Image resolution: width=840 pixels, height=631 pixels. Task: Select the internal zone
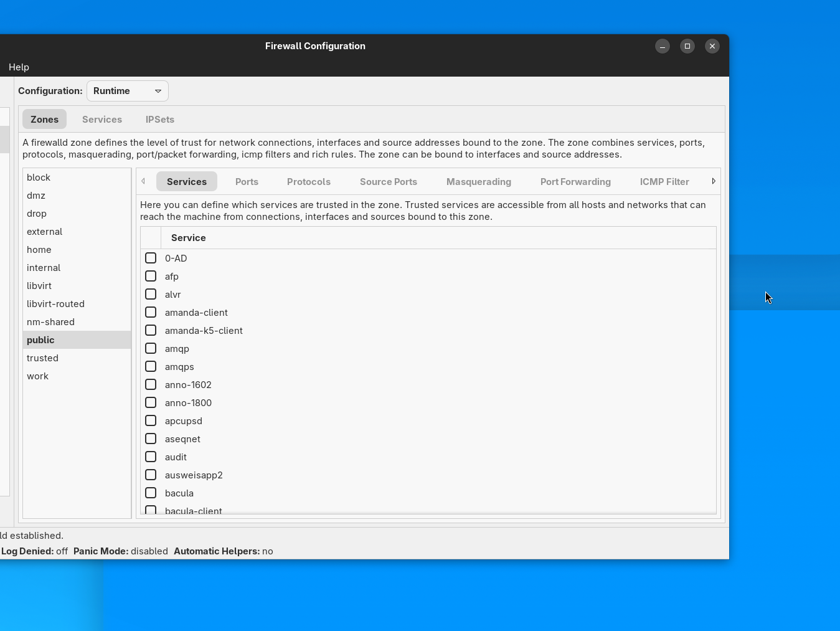point(77,268)
